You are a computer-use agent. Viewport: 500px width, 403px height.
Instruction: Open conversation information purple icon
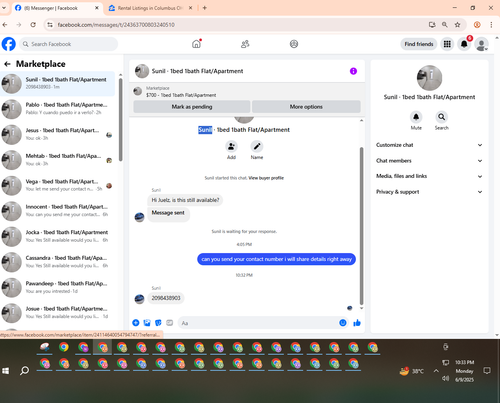pyautogui.click(x=353, y=71)
